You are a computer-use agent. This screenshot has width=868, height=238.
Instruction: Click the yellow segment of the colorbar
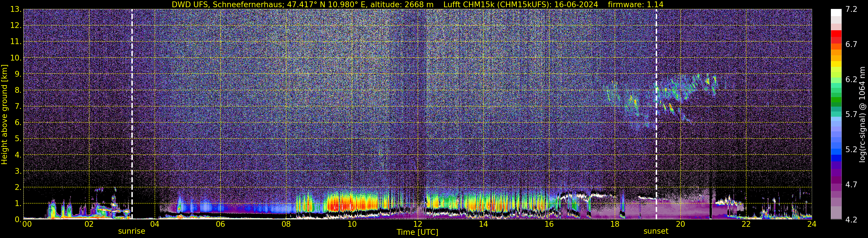[x=836, y=64]
